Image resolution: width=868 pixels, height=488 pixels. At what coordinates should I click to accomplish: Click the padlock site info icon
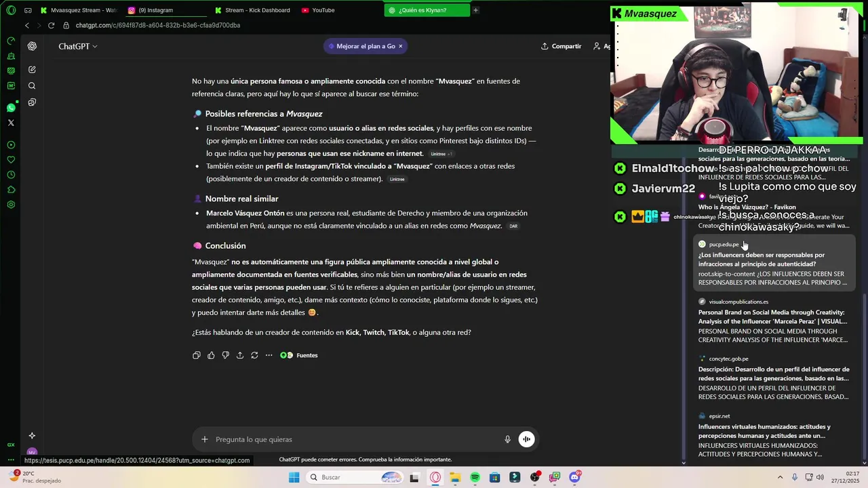[66, 25]
